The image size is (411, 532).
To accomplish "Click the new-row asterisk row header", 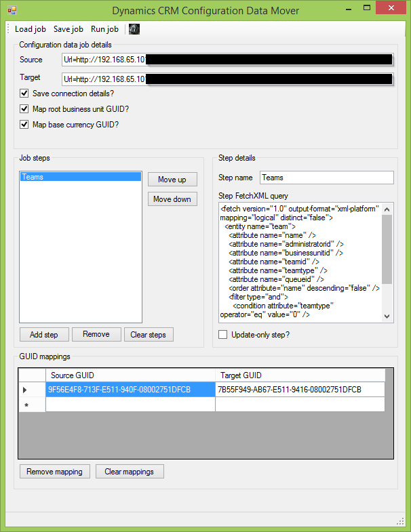I will coord(32,405).
